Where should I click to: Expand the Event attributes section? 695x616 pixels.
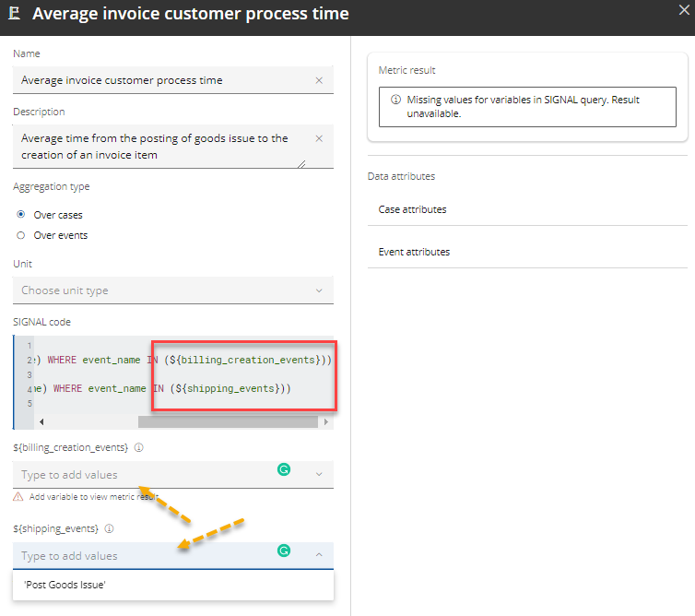click(x=527, y=252)
